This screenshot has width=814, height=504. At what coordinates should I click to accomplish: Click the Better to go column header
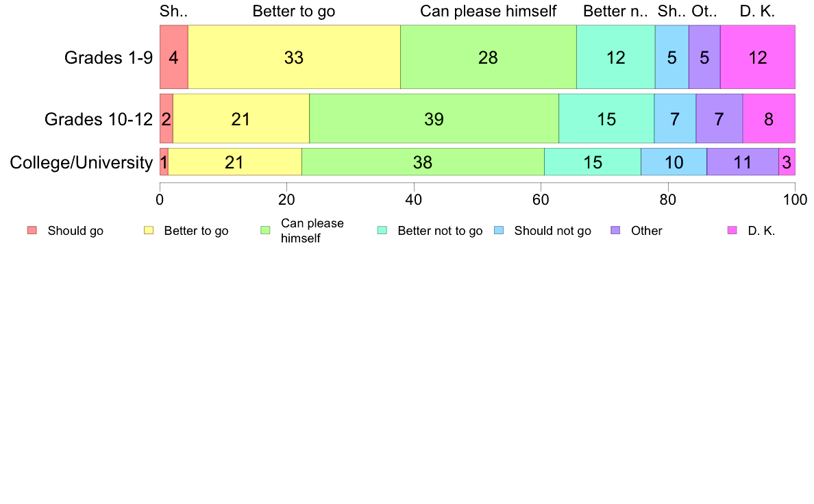point(294,12)
